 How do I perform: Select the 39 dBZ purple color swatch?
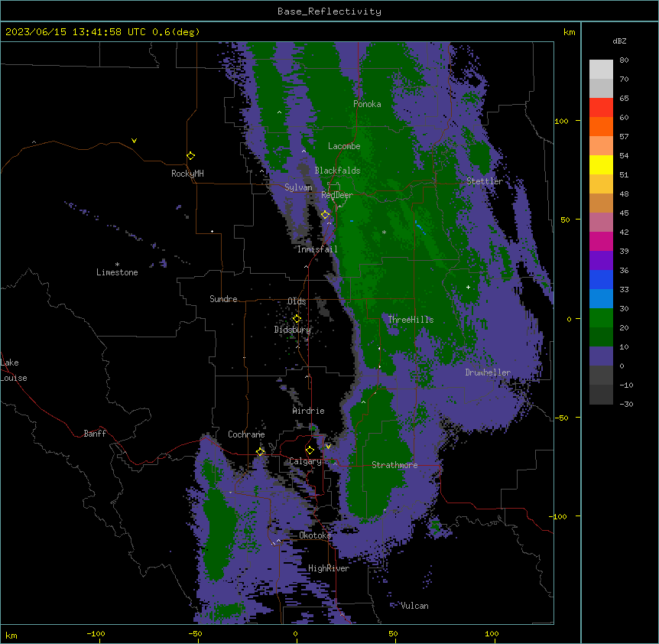[601, 261]
